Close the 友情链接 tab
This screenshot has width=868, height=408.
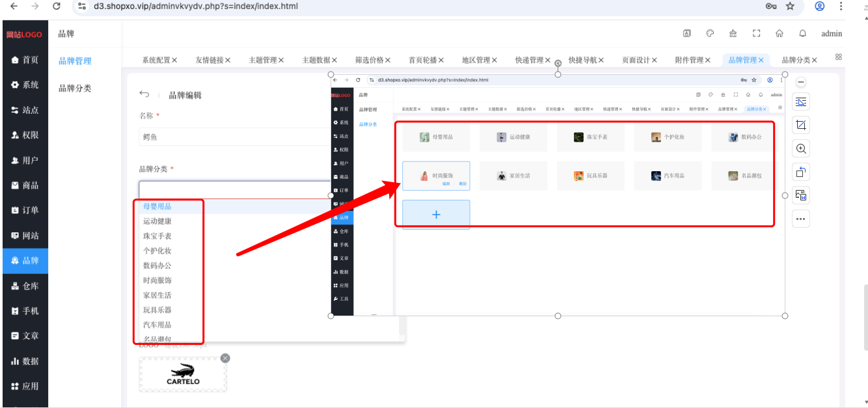(x=228, y=60)
